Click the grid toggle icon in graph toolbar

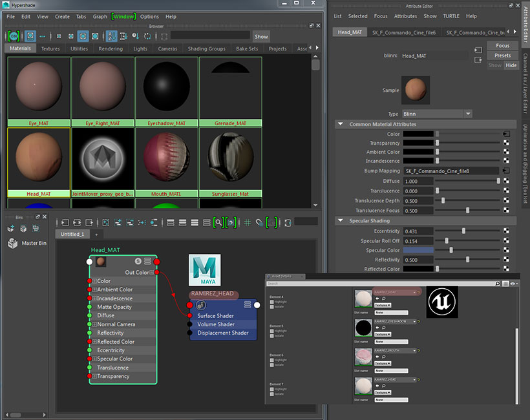[x=246, y=222]
